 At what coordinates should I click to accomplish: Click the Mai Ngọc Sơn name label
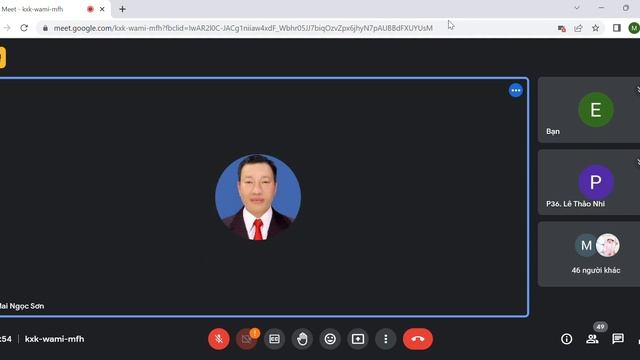tap(22, 306)
